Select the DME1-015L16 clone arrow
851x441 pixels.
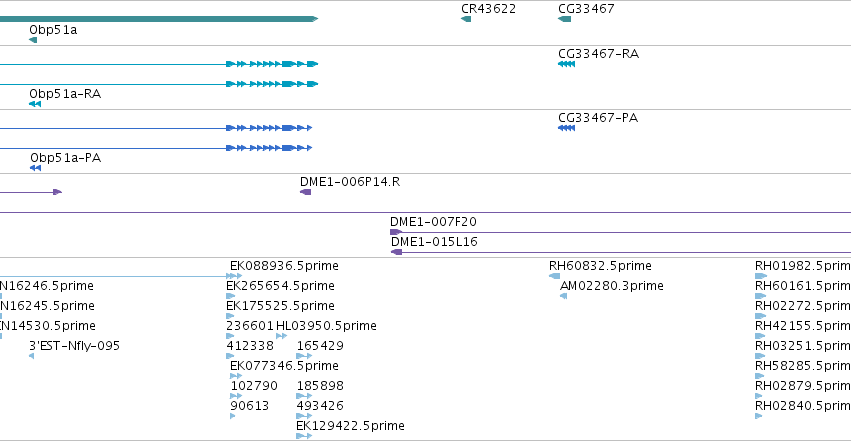[x=397, y=252]
